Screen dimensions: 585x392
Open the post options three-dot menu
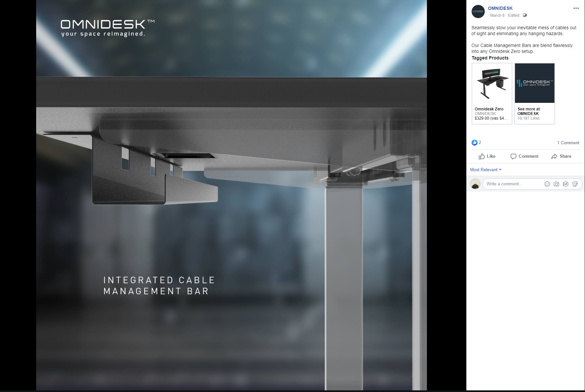576,8
